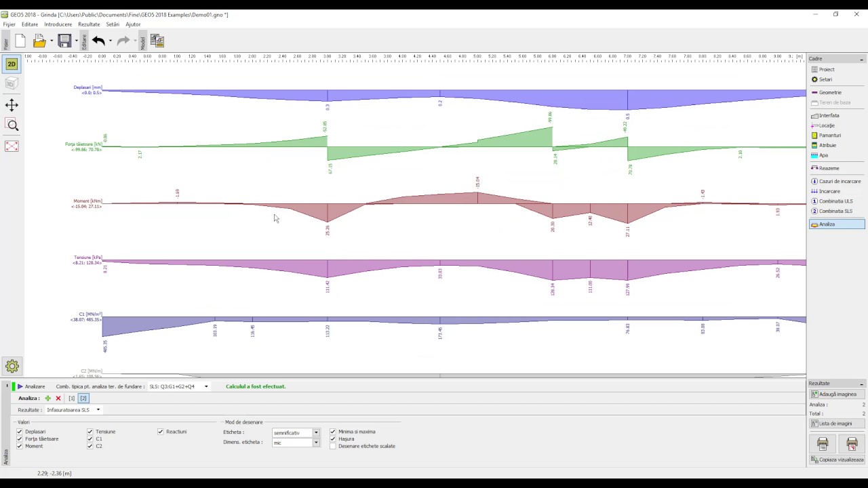Delete the analysis with the red X

tap(58, 398)
